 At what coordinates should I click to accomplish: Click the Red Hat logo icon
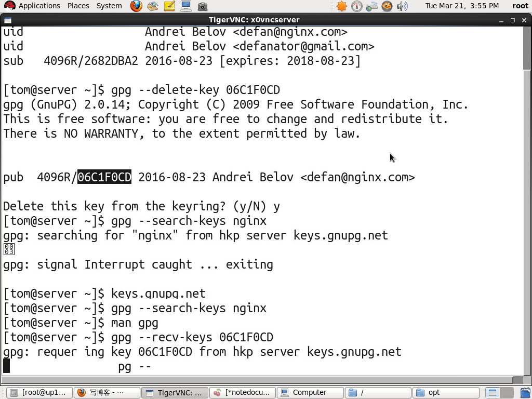click(x=9, y=6)
